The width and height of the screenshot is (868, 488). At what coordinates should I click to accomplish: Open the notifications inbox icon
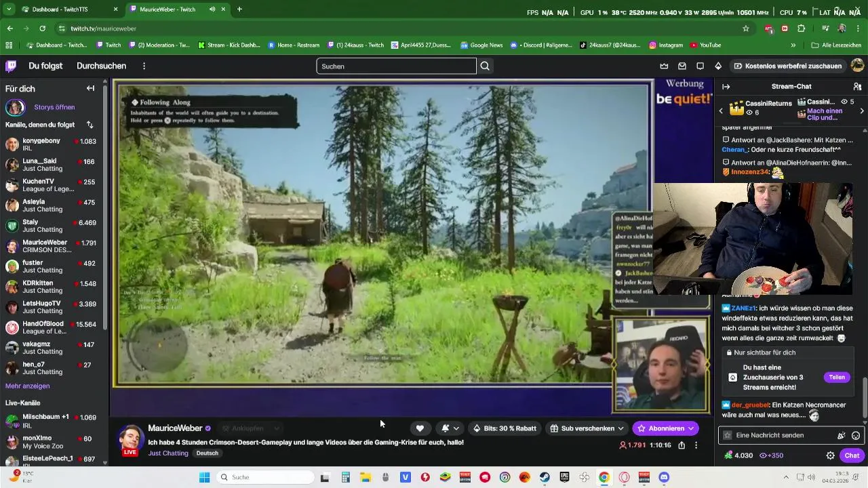682,66
